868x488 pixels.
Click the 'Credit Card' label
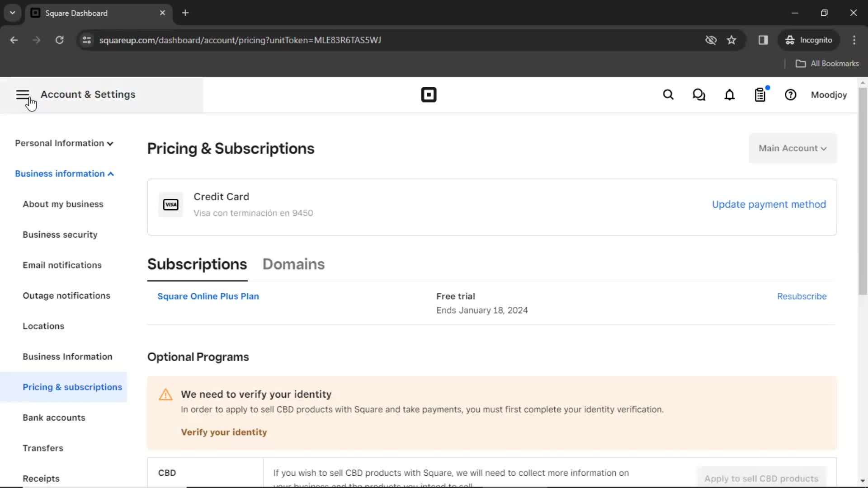[221, 197]
